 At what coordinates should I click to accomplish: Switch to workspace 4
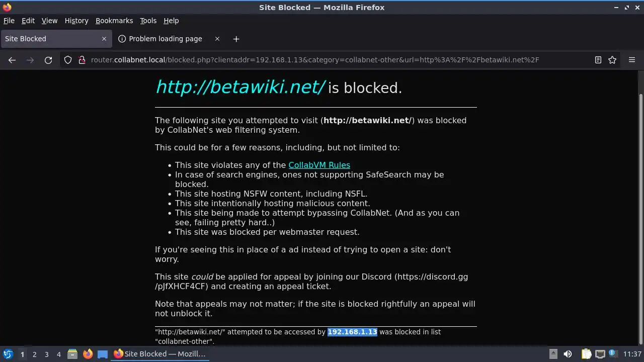pyautogui.click(x=58, y=354)
